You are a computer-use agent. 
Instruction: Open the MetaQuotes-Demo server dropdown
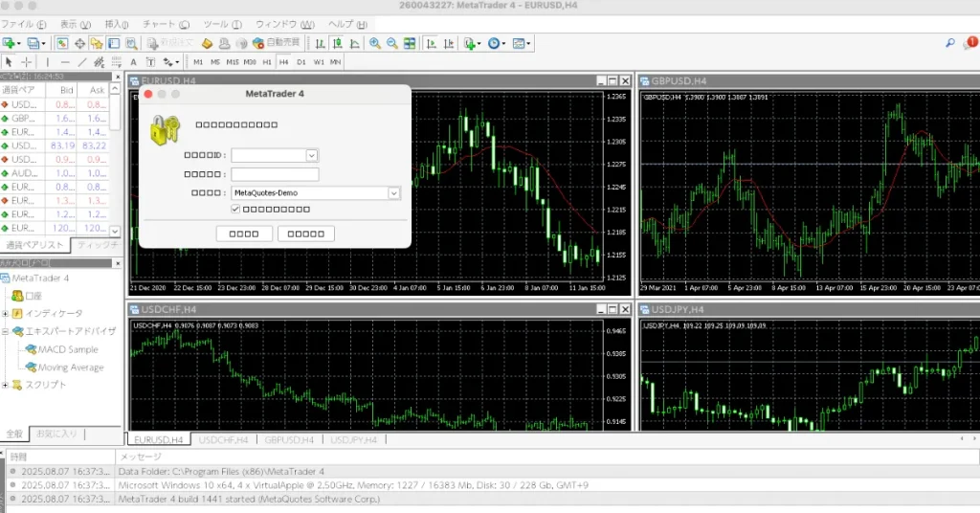tap(392, 192)
